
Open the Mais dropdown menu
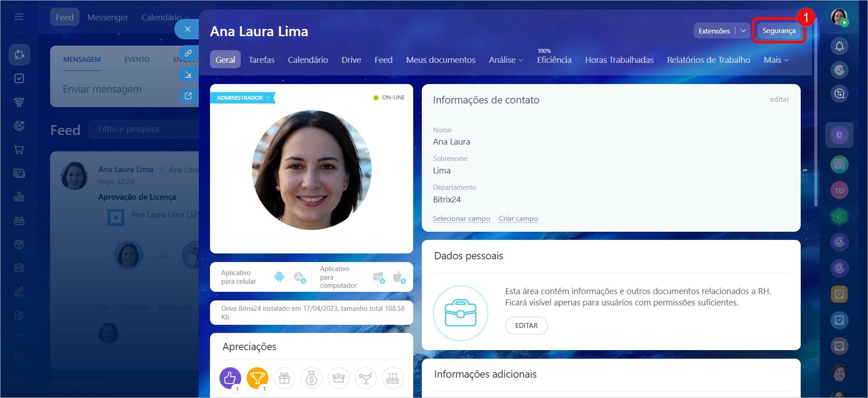pos(775,60)
